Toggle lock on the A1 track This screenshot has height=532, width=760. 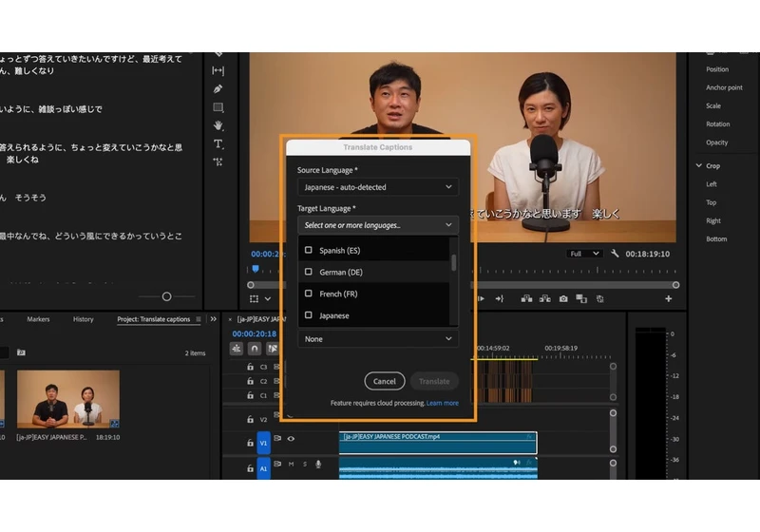(x=250, y=468)
